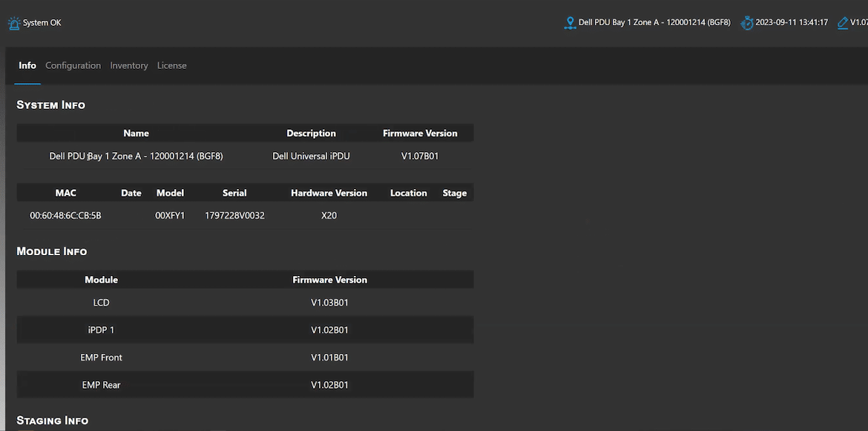Click the stopwatch icon beside date and time
This screenshot has height=431, width=868.
pos(747,23)
